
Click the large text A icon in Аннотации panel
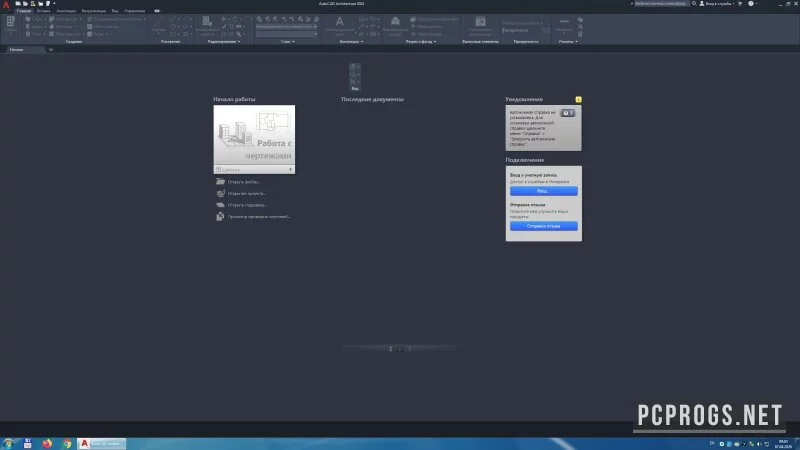(339, 22)
